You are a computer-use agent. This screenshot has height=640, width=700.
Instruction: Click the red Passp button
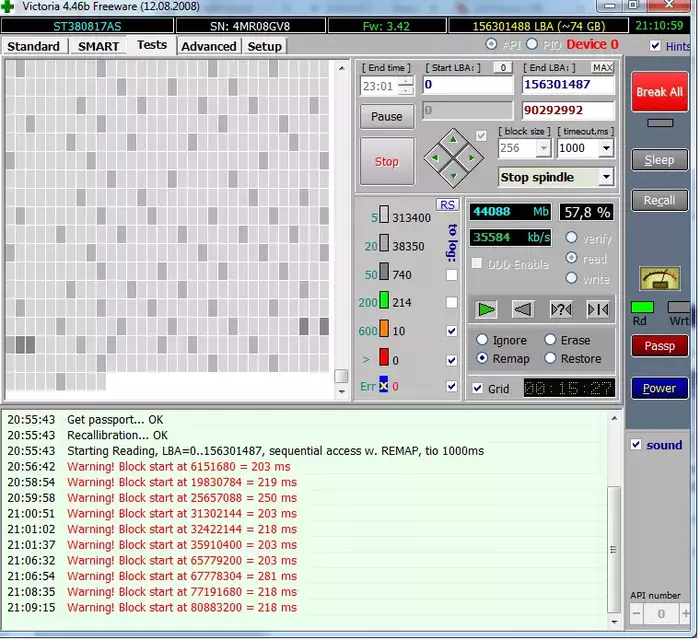pyautogui.click(x=659, y=346)
